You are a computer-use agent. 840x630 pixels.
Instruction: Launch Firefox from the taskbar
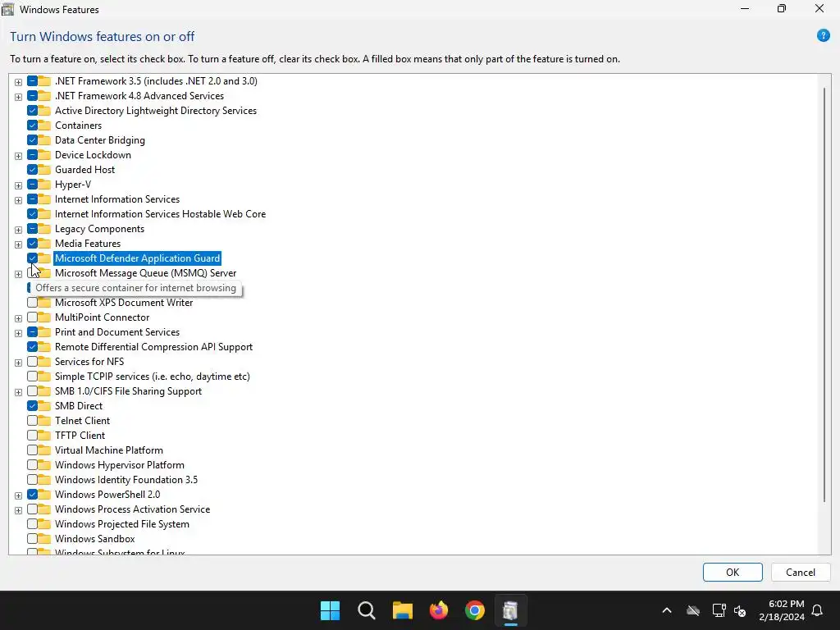point(439,610)
